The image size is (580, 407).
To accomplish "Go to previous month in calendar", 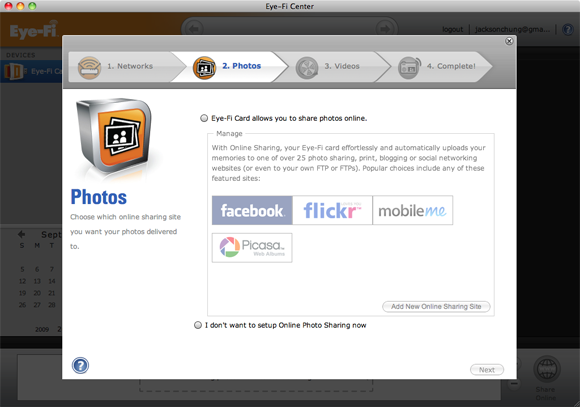I will point(21,234).
